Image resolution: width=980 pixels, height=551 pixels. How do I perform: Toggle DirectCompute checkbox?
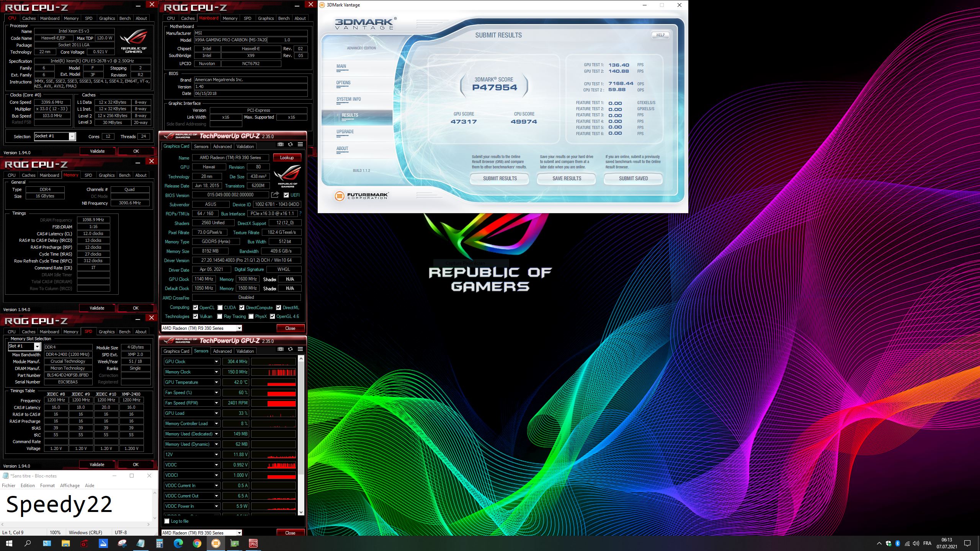click(242, 308)
